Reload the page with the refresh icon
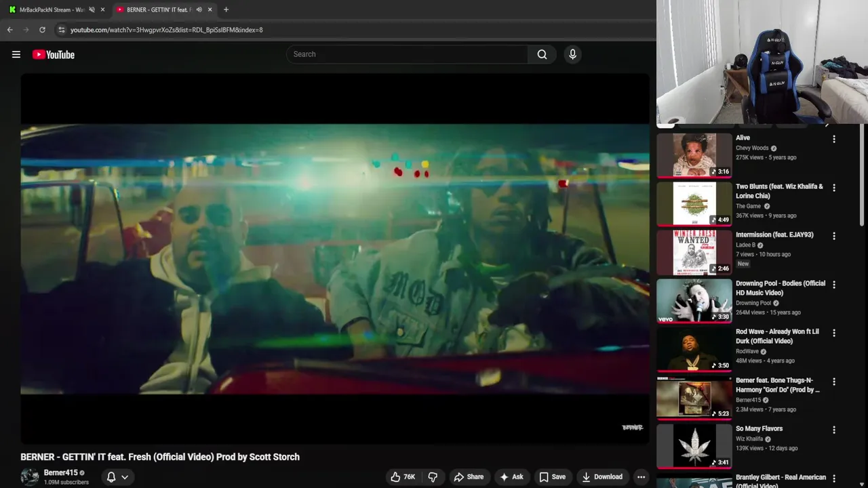This screenshot has height=488, width=868. [x=42, y=30]
